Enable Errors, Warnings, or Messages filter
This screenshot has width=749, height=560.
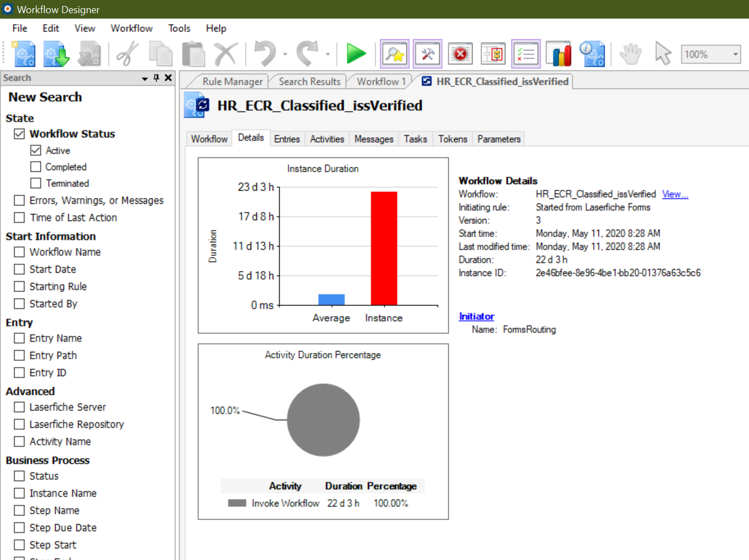pos(19,201)
